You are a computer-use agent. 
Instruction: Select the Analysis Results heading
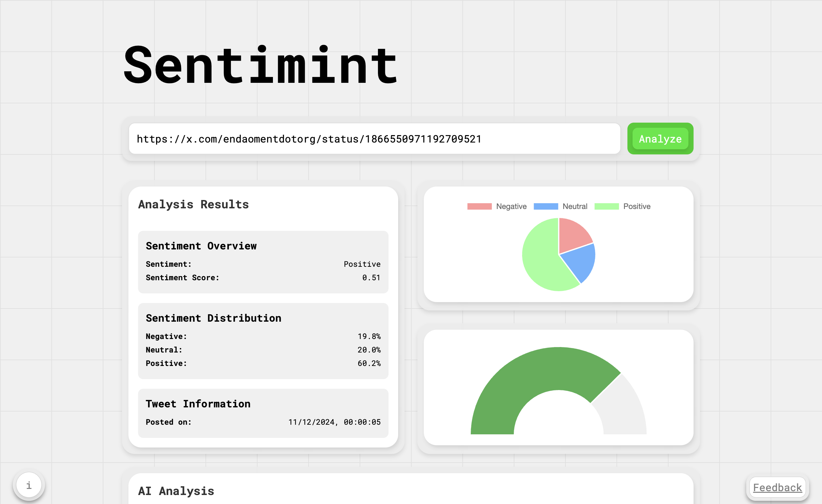(x=193, y=204)
